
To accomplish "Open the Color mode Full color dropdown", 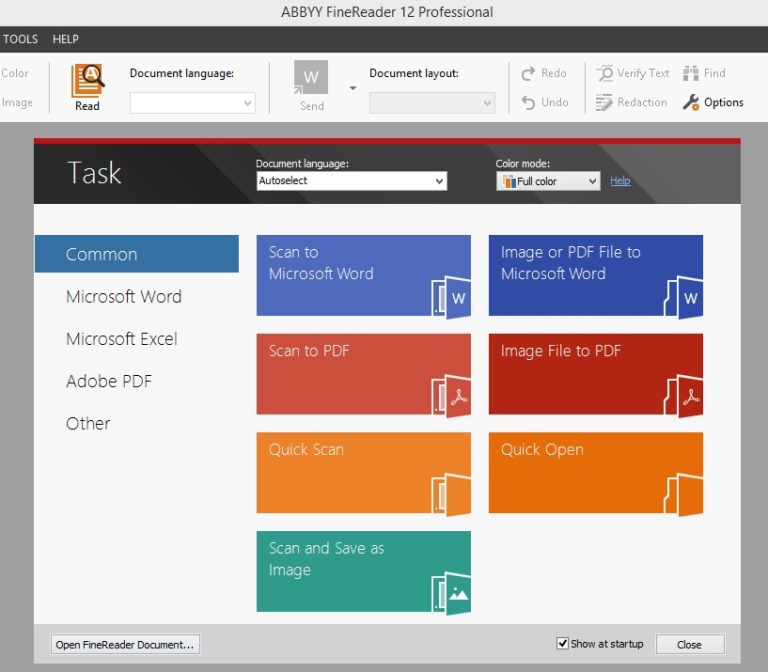I will click(x=548, y=181).
